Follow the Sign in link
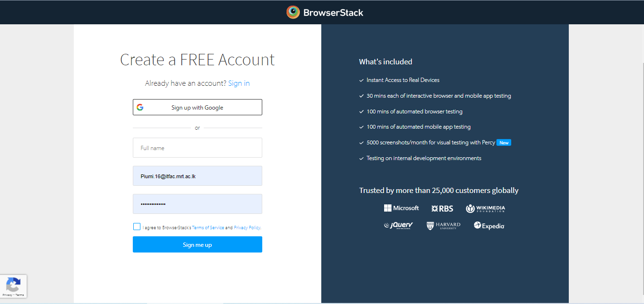644x304 pixels. tap(239, 83)
